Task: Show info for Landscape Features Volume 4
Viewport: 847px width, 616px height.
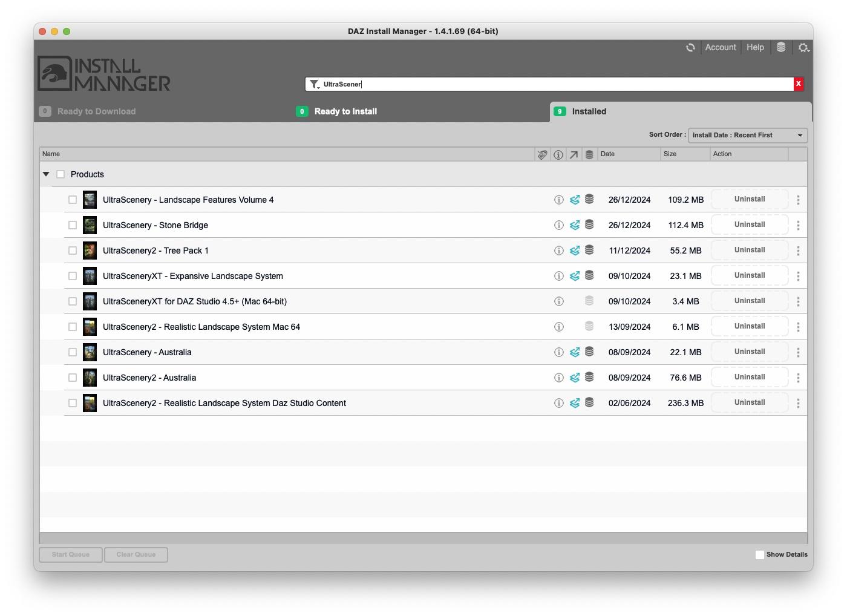Action: [559, 200]
